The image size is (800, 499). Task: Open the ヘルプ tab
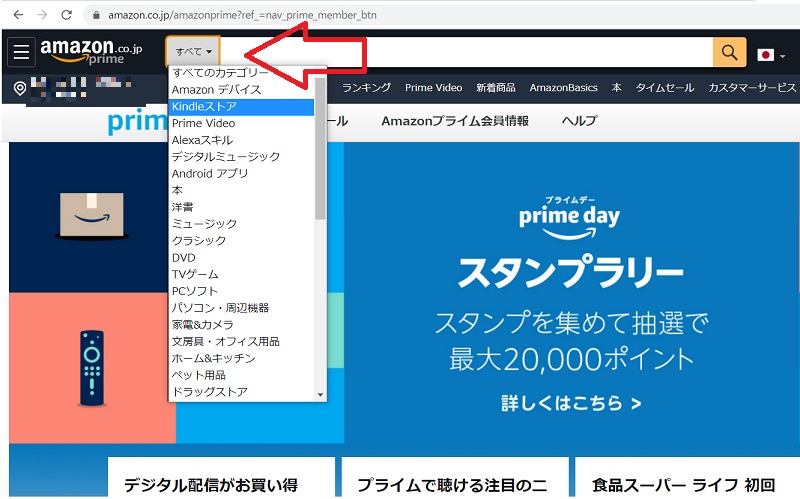click(579, 121)
